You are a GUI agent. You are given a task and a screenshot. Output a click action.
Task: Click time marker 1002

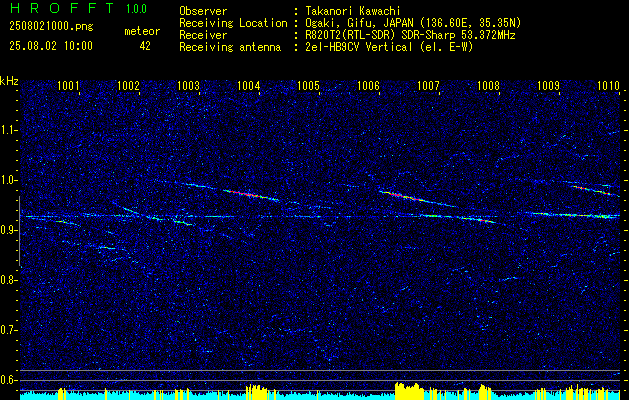pos(128,85)
